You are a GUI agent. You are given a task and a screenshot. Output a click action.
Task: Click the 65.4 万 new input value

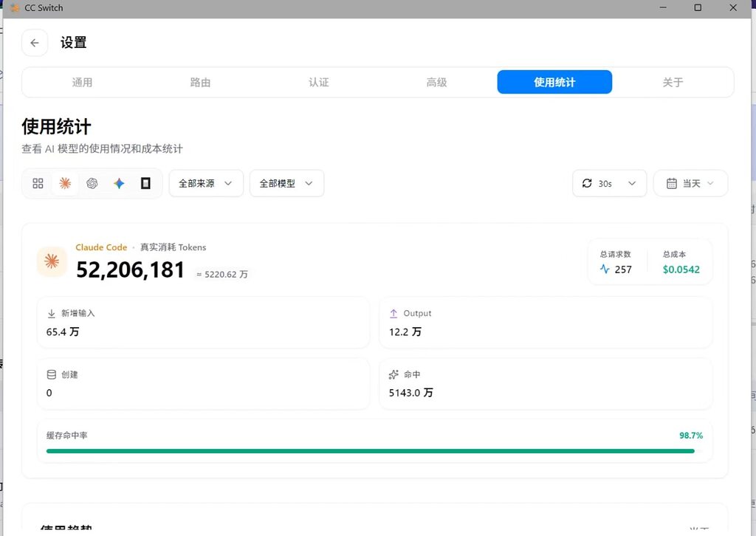[63, 331]
